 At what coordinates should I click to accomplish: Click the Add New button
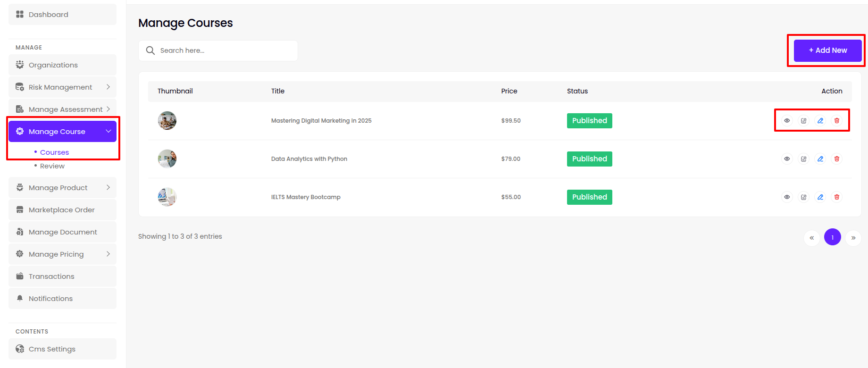[827, 50]
